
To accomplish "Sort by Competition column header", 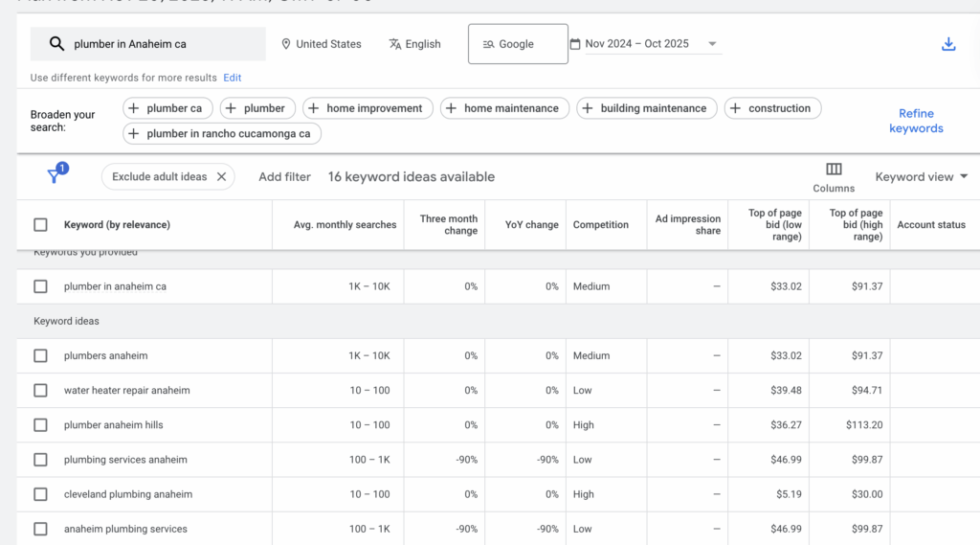I will tap(600, 225).
